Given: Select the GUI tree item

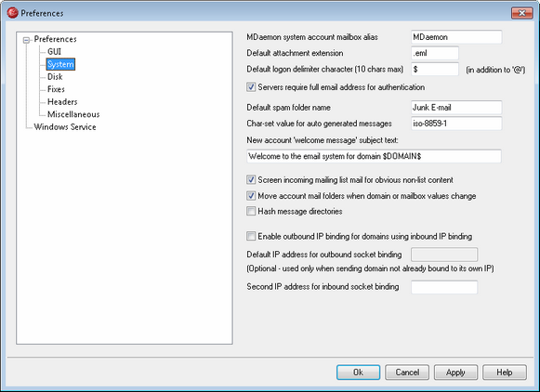Looking at the screenshot, I should click(x=54, y=52).
